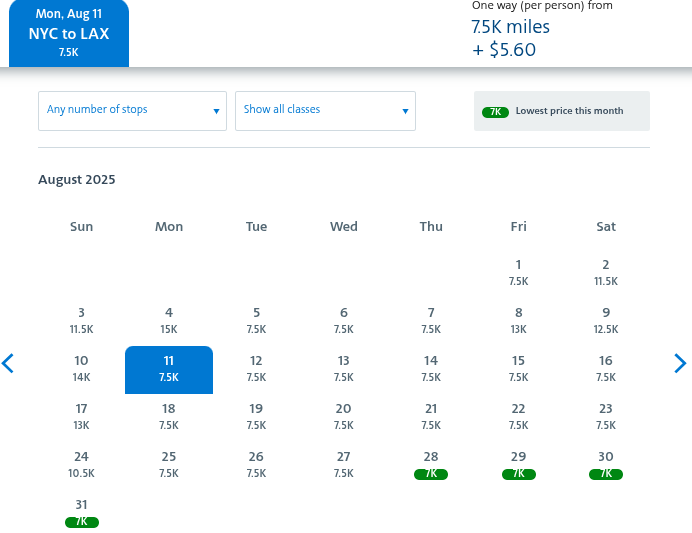Choose August 28 lowest price 7K

click(431, 466)
